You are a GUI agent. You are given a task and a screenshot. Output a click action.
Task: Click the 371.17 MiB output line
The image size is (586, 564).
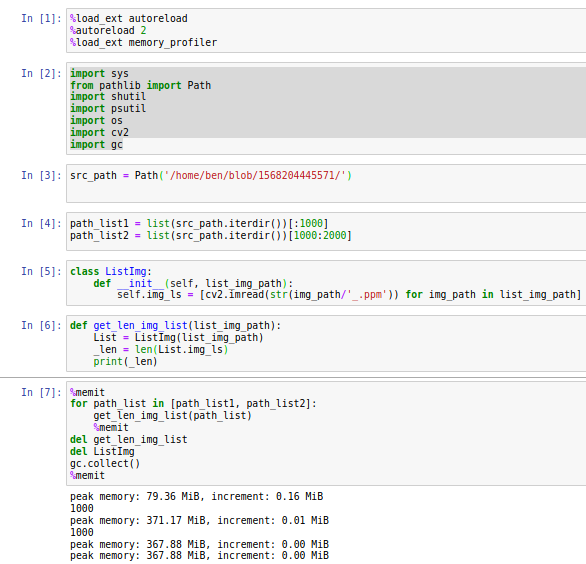[200, 520]
